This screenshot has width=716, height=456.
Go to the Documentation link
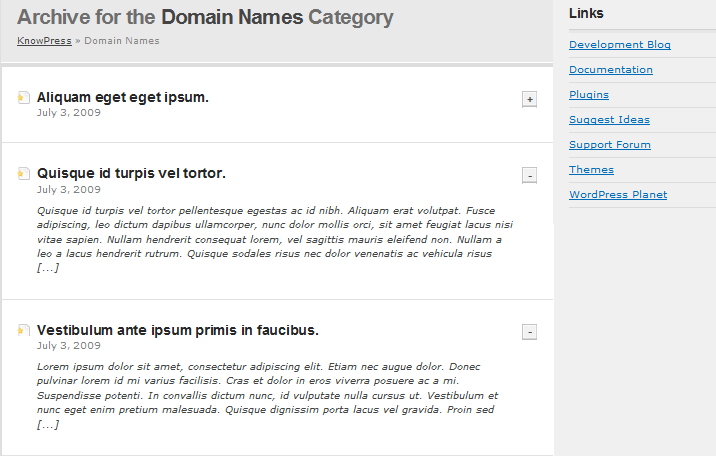click(611, 69)
